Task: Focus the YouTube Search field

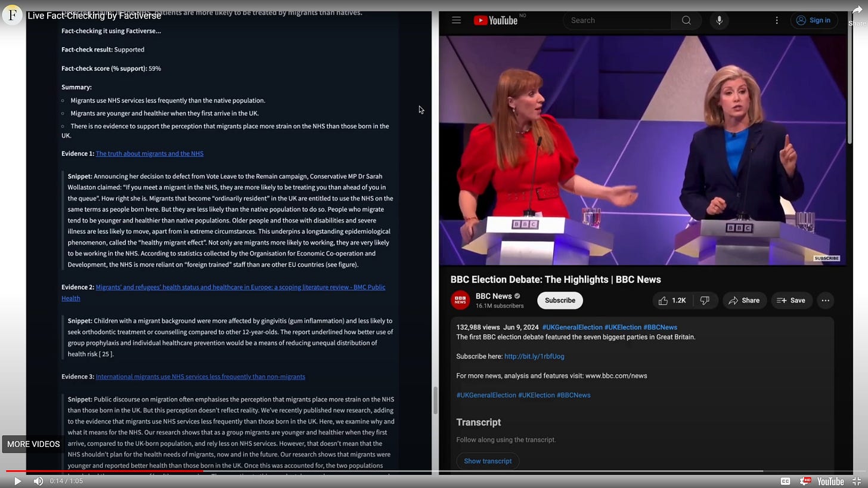Action: [x=617, y=20]
